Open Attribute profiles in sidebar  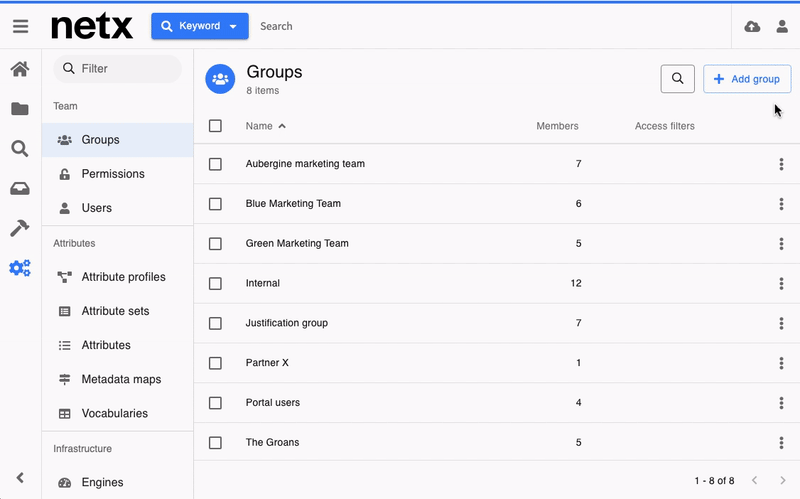tap(118, 277)
